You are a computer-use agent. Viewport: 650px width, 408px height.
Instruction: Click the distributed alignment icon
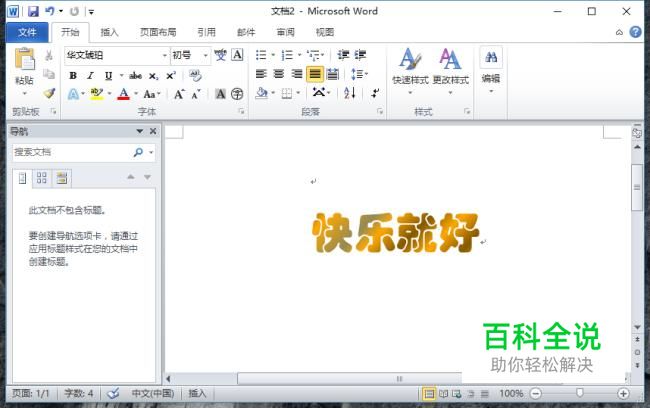point(332,74)
